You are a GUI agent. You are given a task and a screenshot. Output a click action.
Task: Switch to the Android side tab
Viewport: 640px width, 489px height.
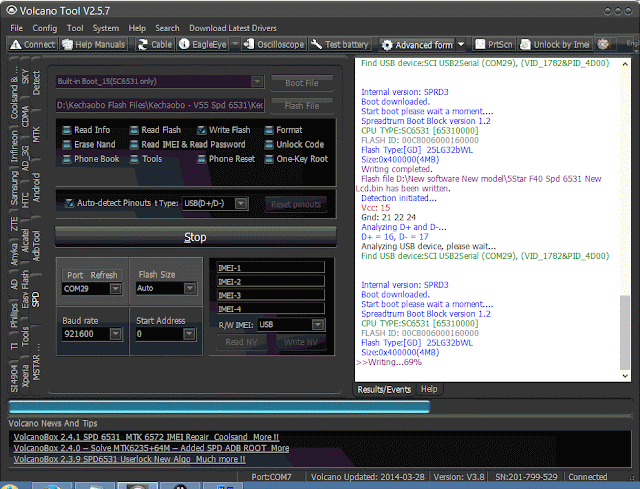[x=36, y=187]
